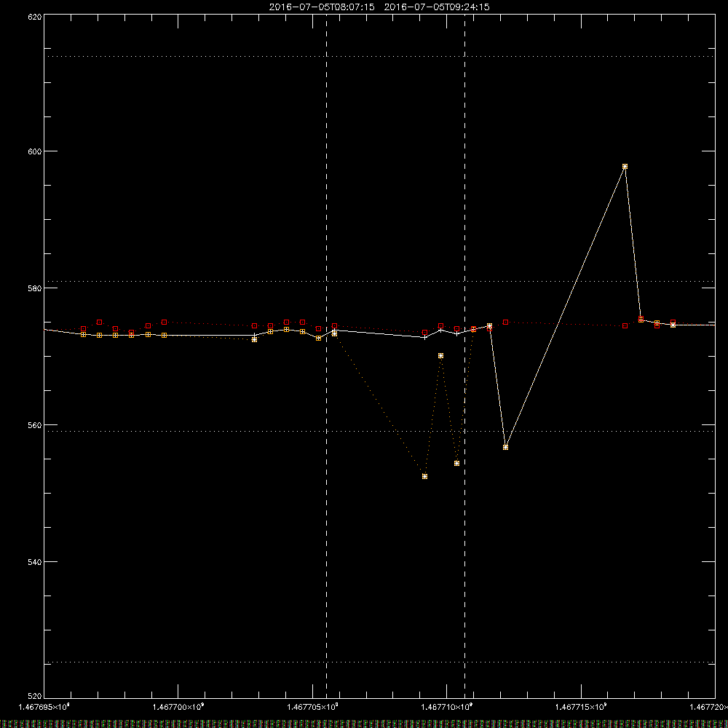Click the y-axis label 580
The height and width of the screenshot is (728, 728).
(x=36, y=288)
